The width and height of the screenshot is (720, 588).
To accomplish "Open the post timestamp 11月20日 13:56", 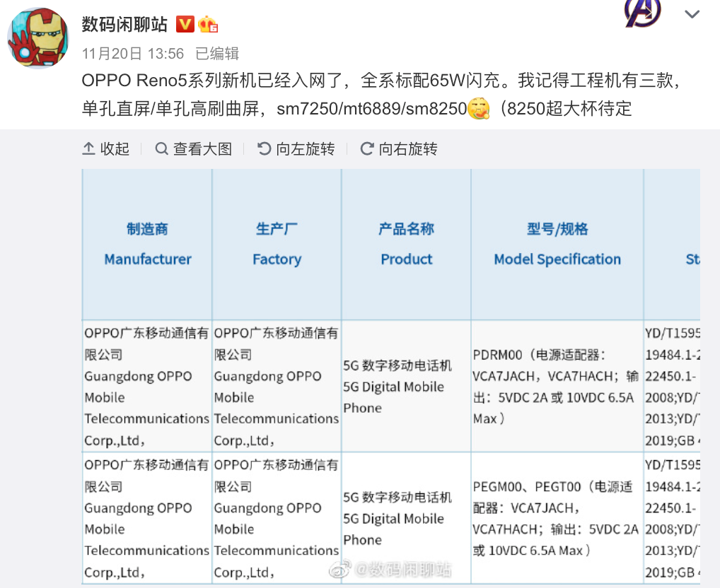I will [133, 54].
